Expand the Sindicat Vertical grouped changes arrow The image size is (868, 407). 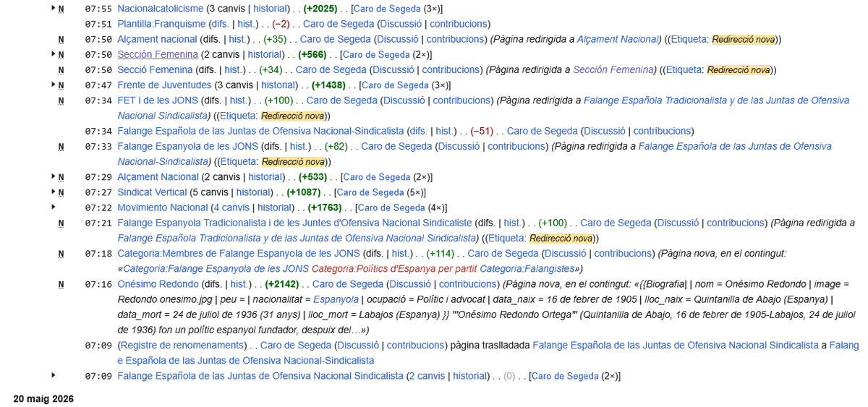54,192
